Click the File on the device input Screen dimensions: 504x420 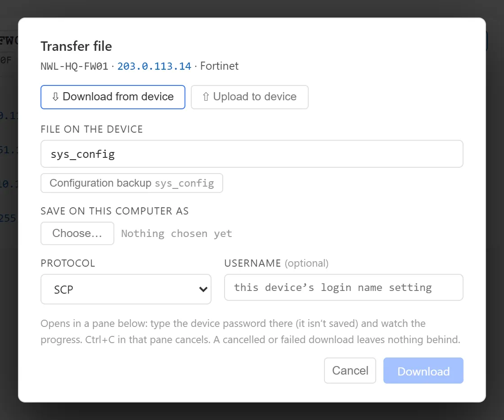pyautogui.click(x=252, y=154)
